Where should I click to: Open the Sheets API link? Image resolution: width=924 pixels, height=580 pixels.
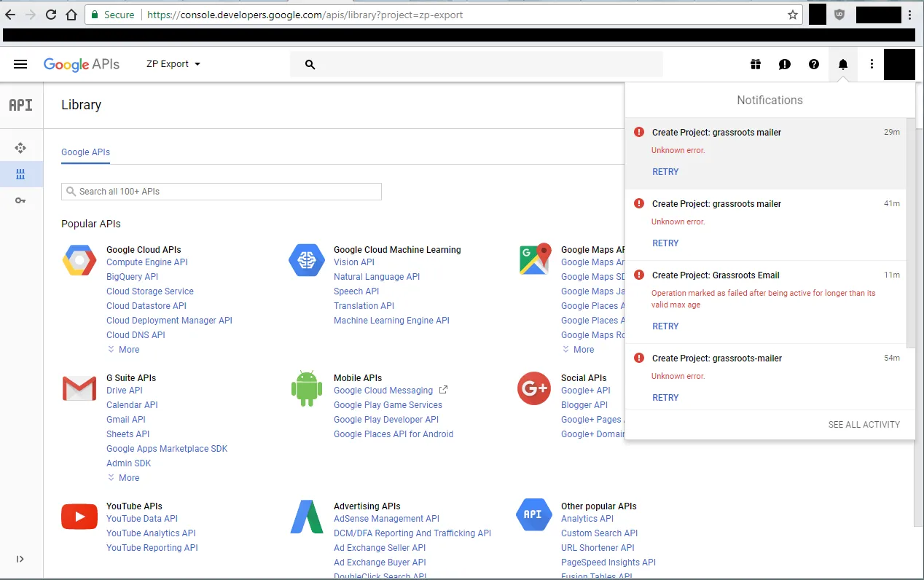click(x=127, y=434)
